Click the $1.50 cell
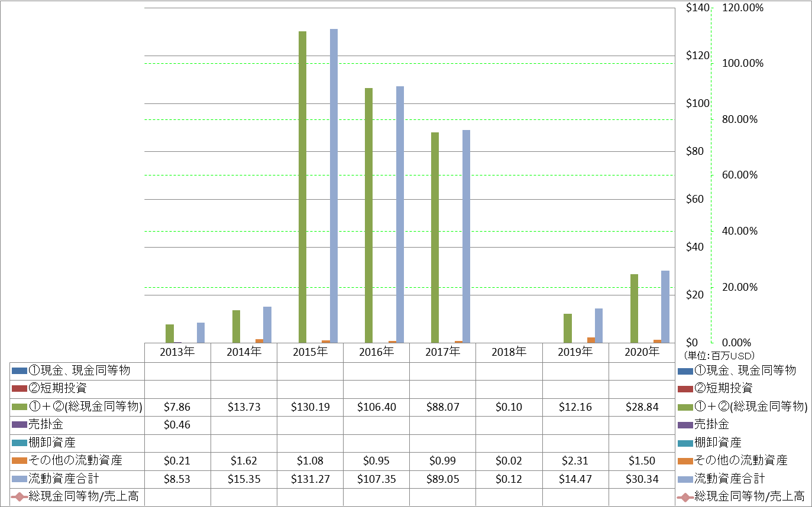The image size is (812, 507). (x=642, y=461)
